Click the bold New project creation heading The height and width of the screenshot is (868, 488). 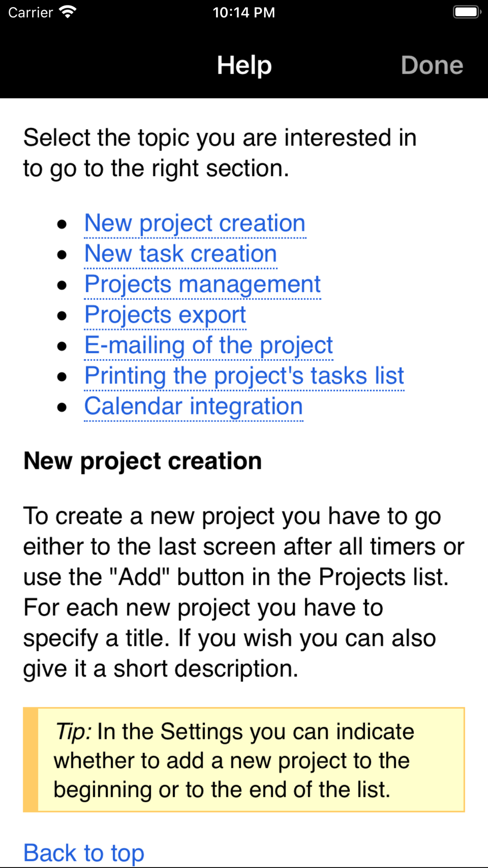tap(142, 461)
